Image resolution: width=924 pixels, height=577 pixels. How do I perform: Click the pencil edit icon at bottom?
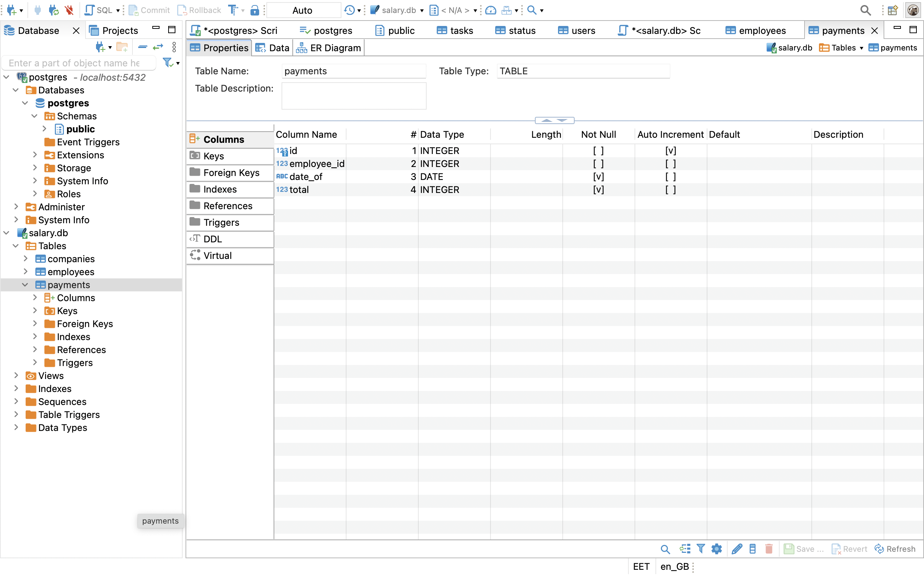pyautogui.click(x=737, y=549)
